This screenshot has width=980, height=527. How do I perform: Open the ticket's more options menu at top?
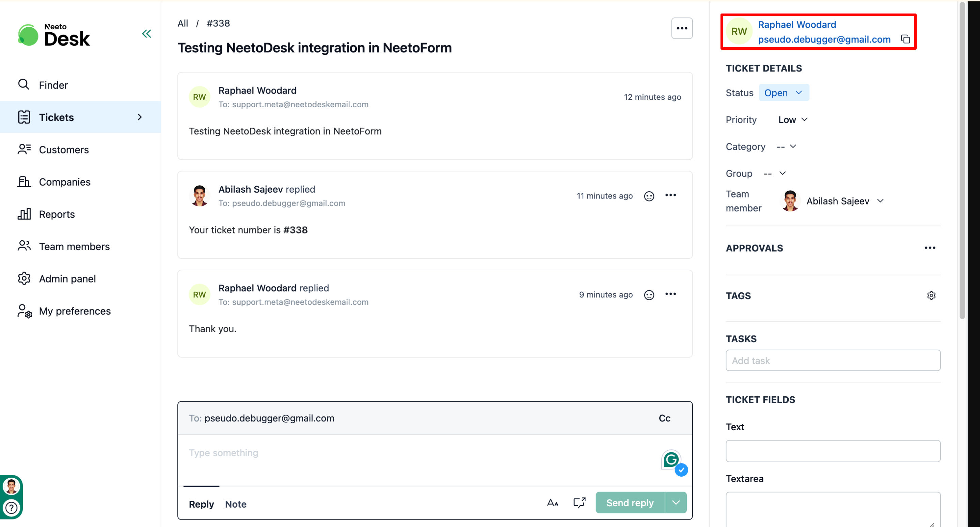tap(682, 29)
